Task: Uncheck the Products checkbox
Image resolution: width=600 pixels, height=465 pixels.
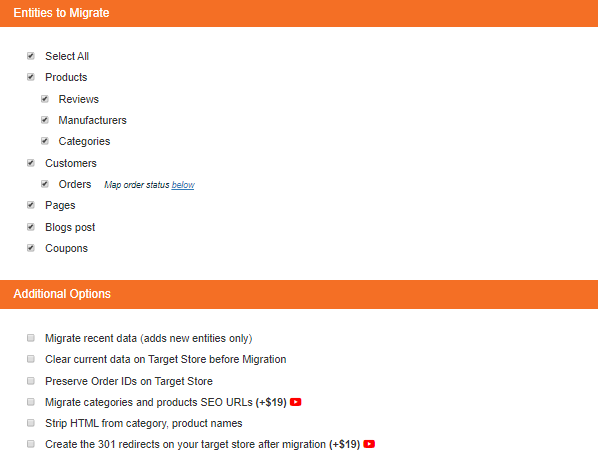Action: click(31, 77)
